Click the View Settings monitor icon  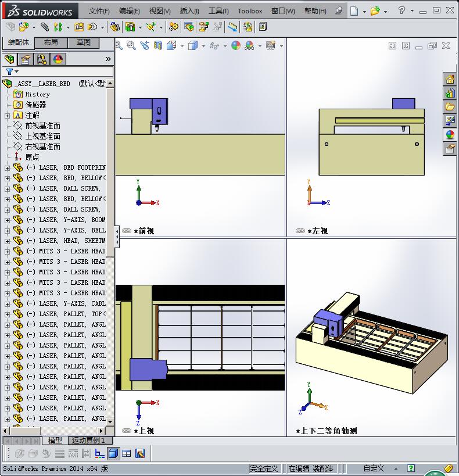point(271,45)
